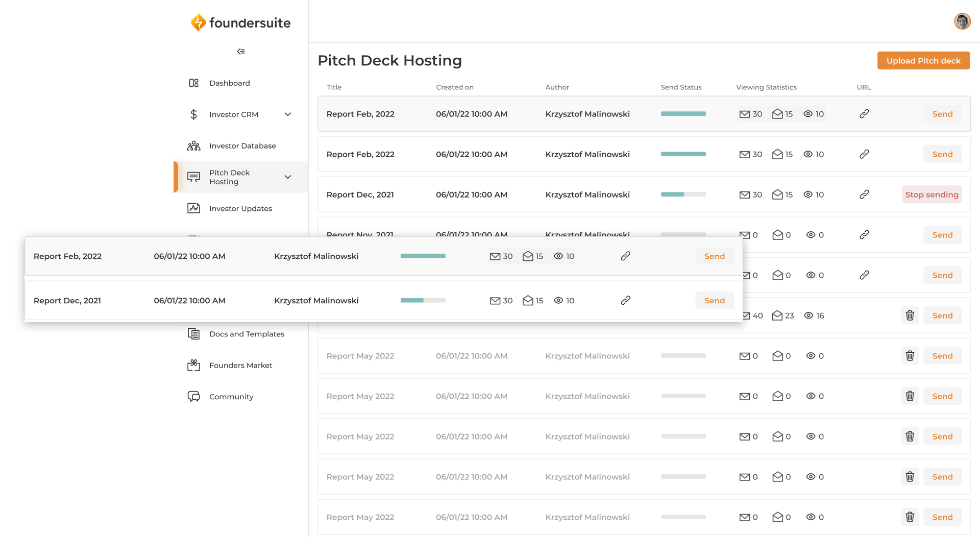
Task: Open Community in the sidebar
Action: point(241,397)
